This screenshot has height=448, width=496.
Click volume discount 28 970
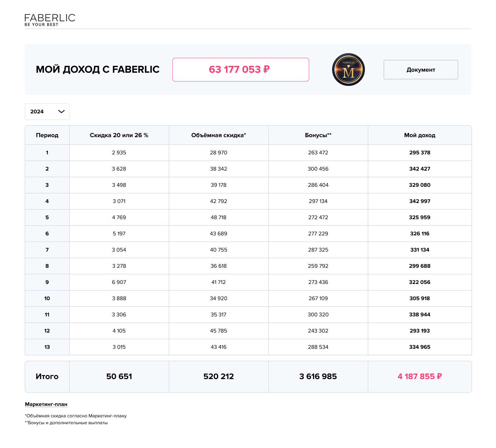[x=219, y=153]
